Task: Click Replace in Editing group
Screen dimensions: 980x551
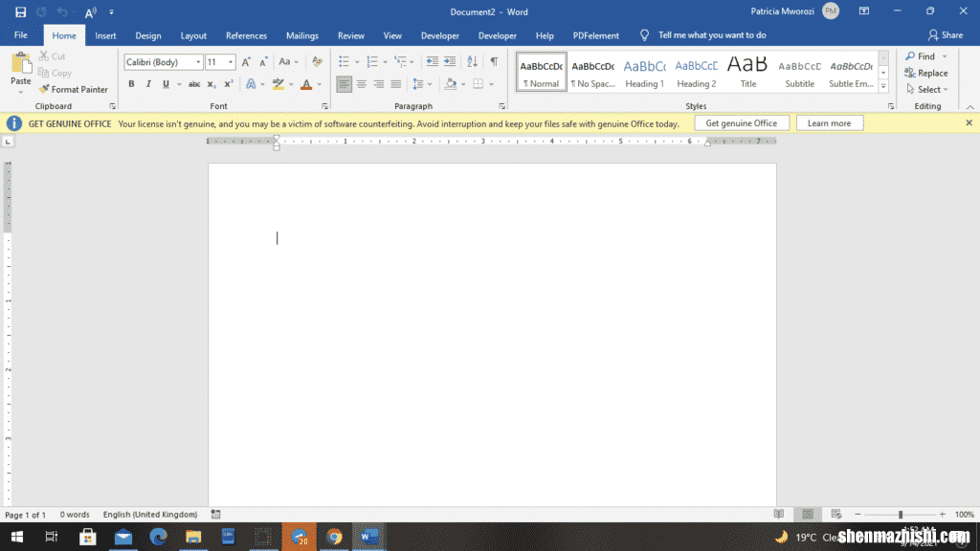Action: [x=926, y=73]
